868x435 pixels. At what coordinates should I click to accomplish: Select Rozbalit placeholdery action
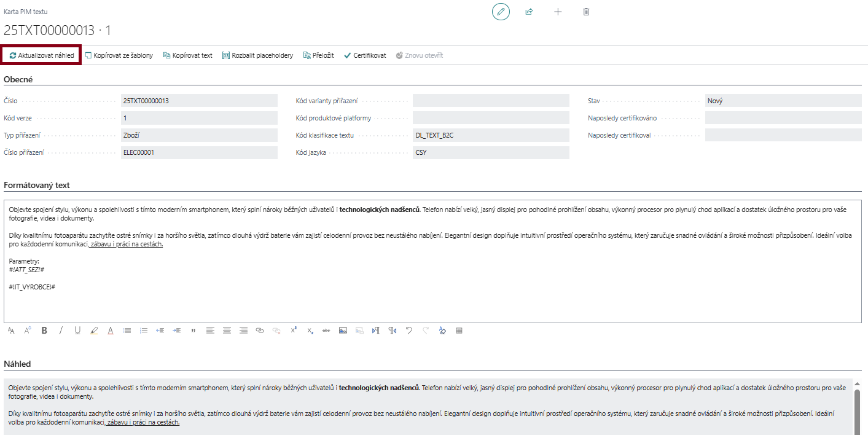(257, 55)
